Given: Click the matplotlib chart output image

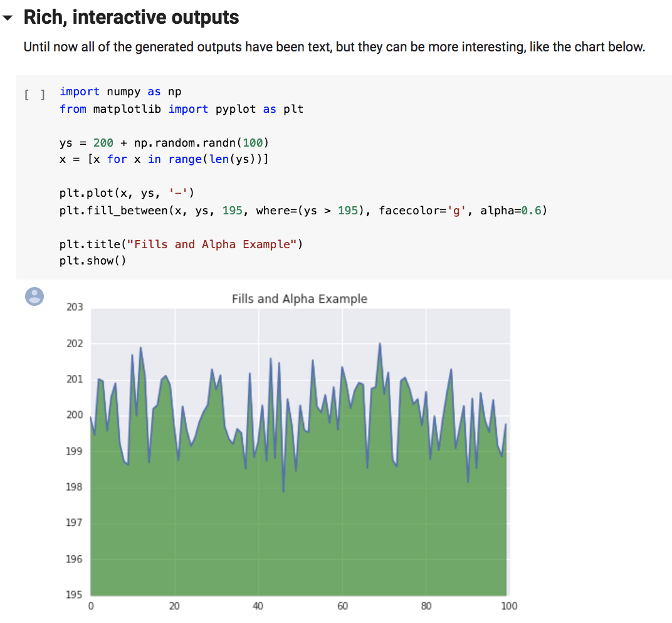Looking at the screenshot, I should click(x=300, y=451).
